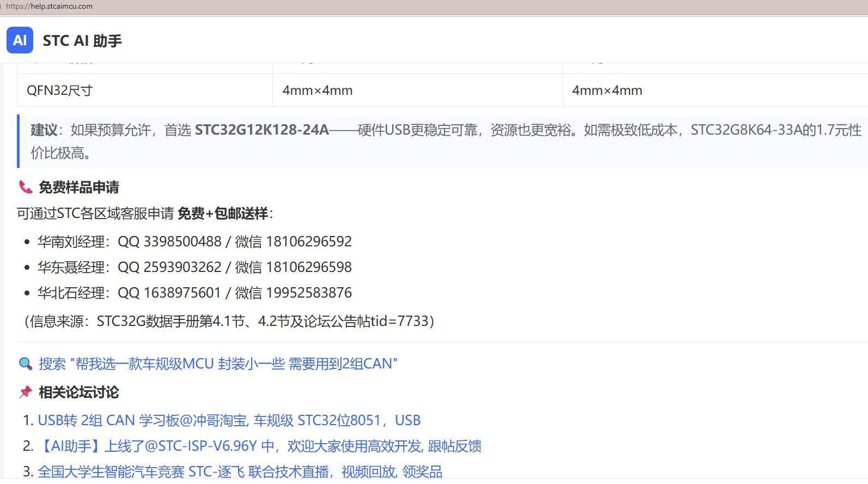868x484 pixels.
Task: Click the magnifier icon next to 搜索 link
Action: [26, 364]
